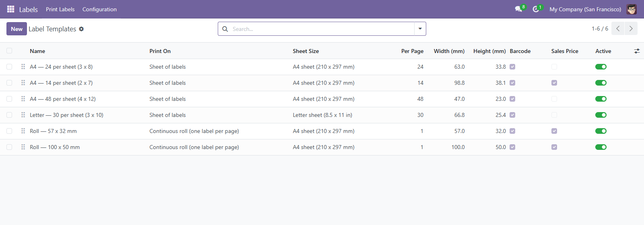Toggle Active switch for A4 — 24 per sheet

[601, 67]
